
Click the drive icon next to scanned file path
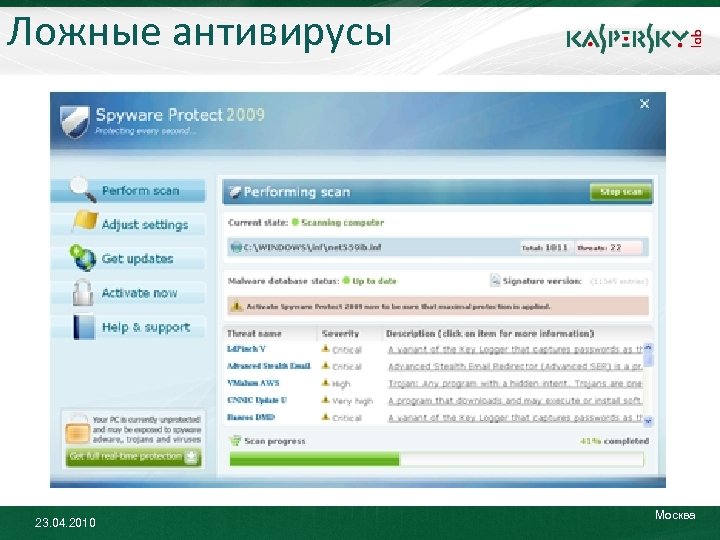click(x=236, y=248)
